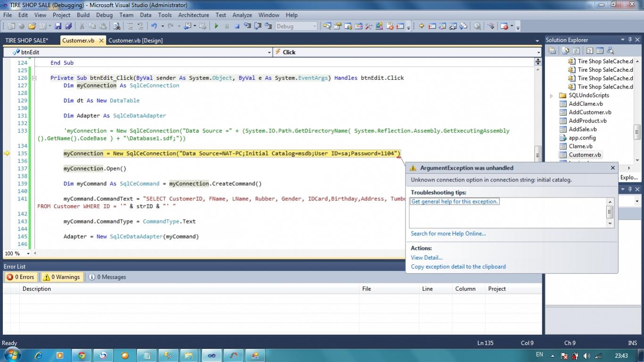Toggle the 0 Errors filter button
Screen dimensions: 644x362
(x=21, y=277)
